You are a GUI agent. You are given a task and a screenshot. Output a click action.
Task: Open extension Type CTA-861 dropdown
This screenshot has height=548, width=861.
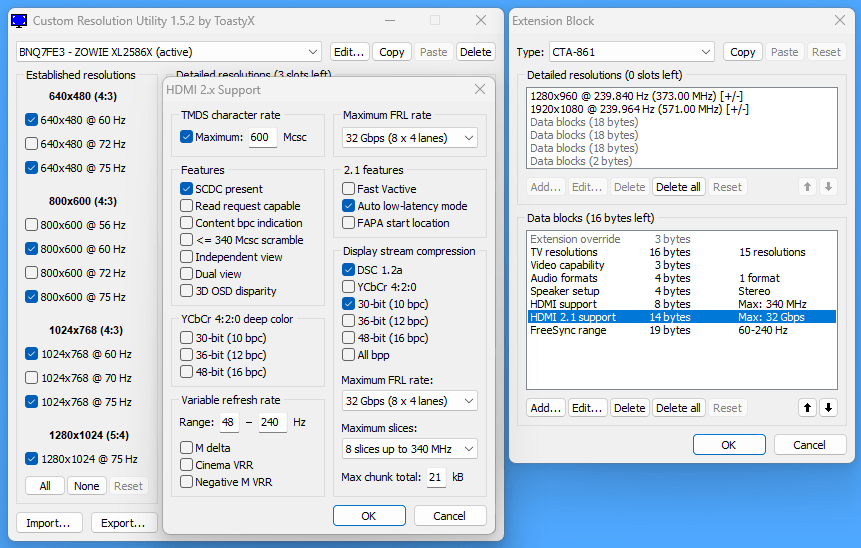(x=631, y=52)
